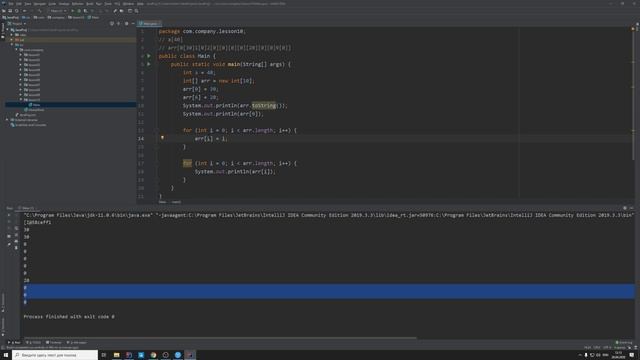The image size is (640, 360).
Task: Open the Build menu
Action: 90,4
